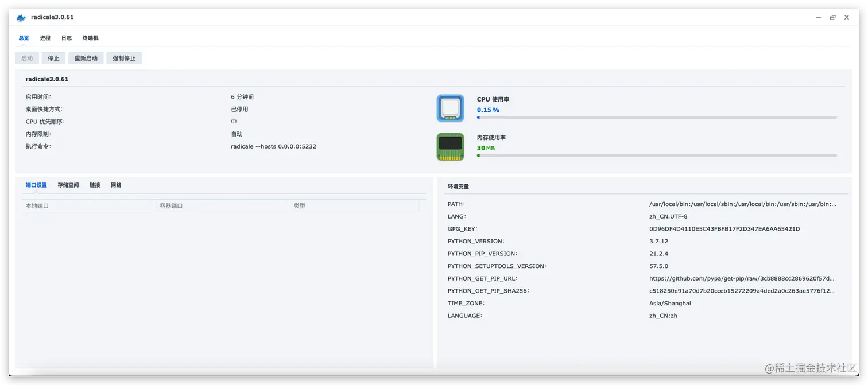Viewport: 868px width, 385px height.
Task: Click the memory limit value '自动'
Action: [237, 134]
